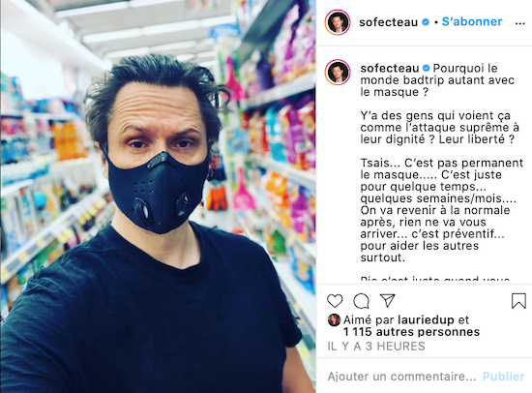Open lauriedup's profile from likes line
Viewport: 532px width, 393px height.
(x=426, y=320)
